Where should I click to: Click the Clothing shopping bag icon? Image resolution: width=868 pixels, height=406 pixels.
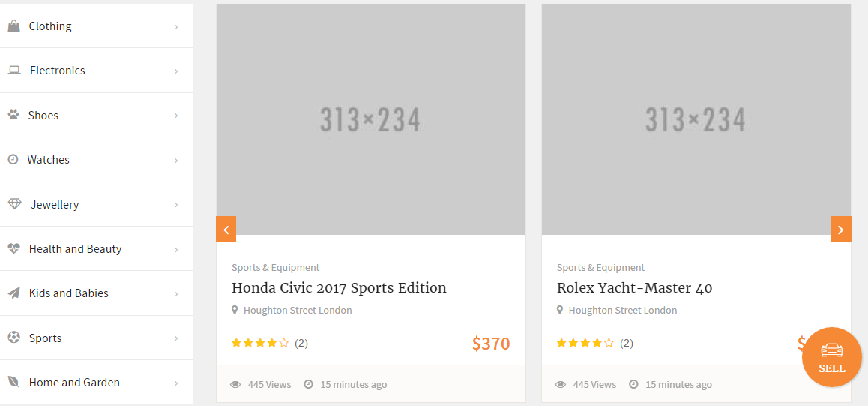coord(13,26)
